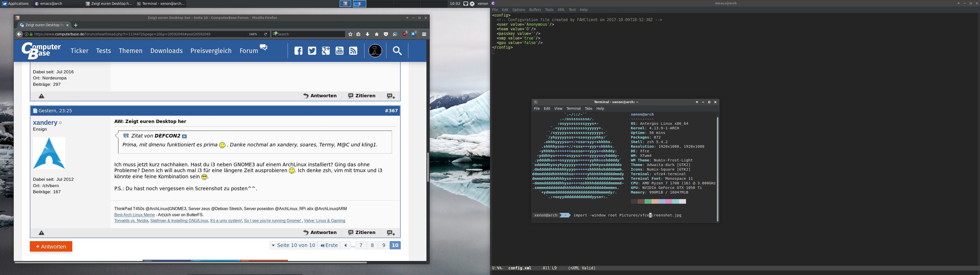This screenshot has height=275, width=980.
Task: Click the orange '+ Antworten' button
Action: pyautogui.click(x=51, y=246)
